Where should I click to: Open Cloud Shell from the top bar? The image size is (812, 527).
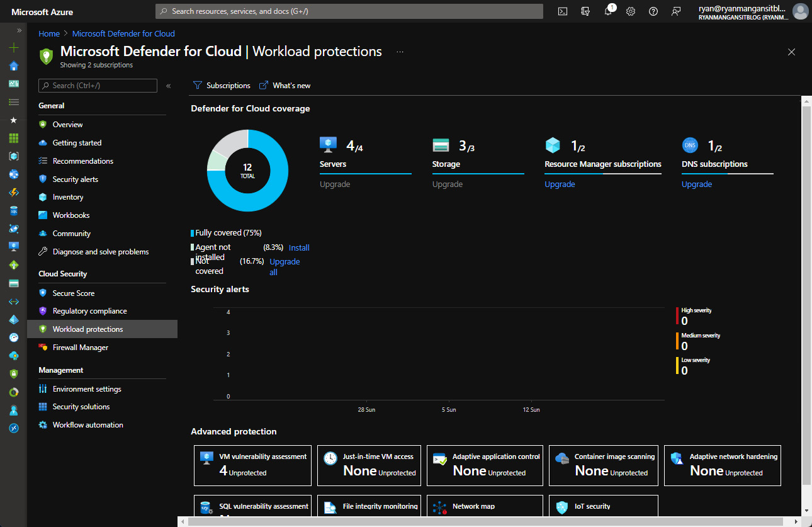tap(563, 11)
